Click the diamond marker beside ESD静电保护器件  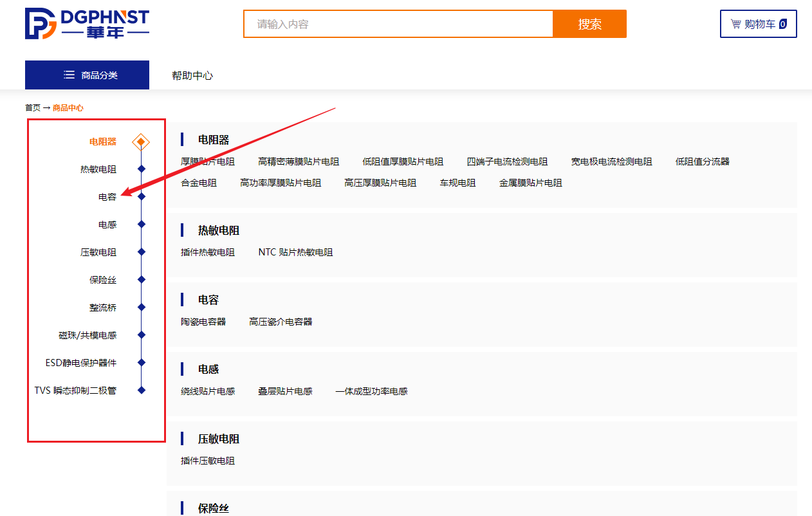click(142, 363)
